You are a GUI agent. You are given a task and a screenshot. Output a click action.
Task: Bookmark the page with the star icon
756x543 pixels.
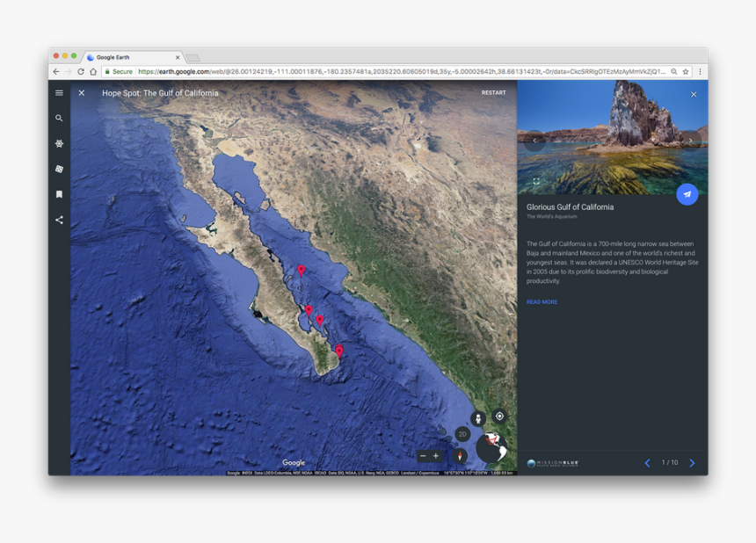coord(685,71)
